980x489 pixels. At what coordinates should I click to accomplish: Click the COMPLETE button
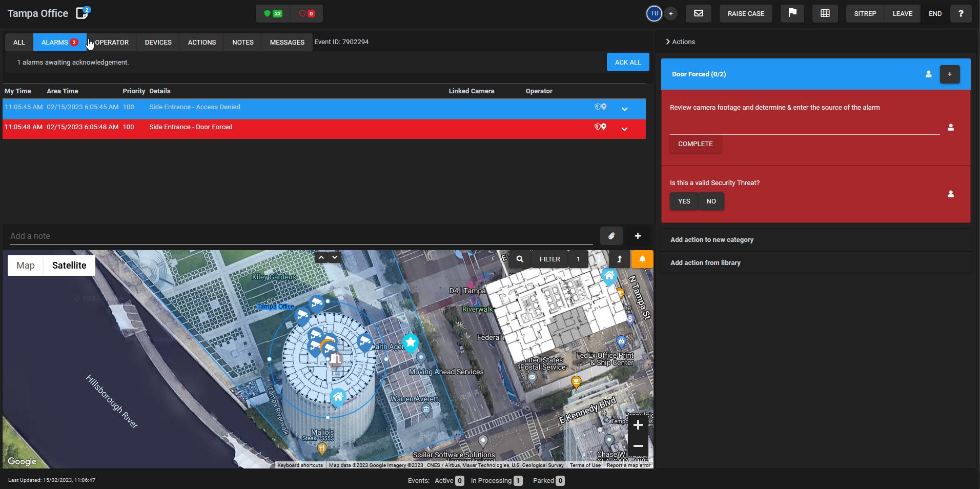point(695,144)
